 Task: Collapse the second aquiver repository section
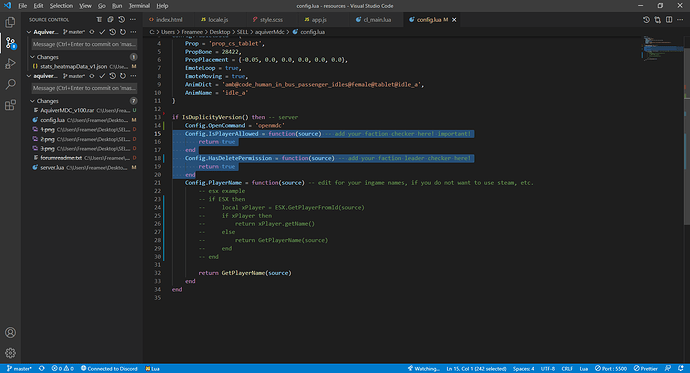coord(29,76)
